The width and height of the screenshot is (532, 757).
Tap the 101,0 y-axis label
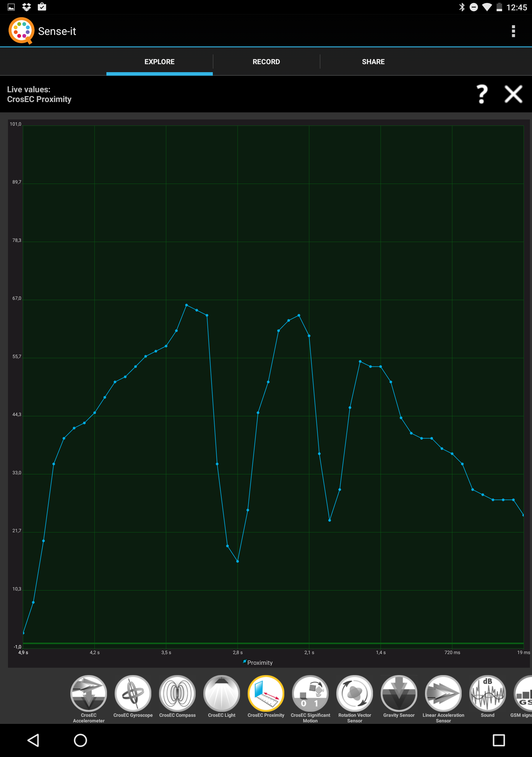tap(15, 124)
